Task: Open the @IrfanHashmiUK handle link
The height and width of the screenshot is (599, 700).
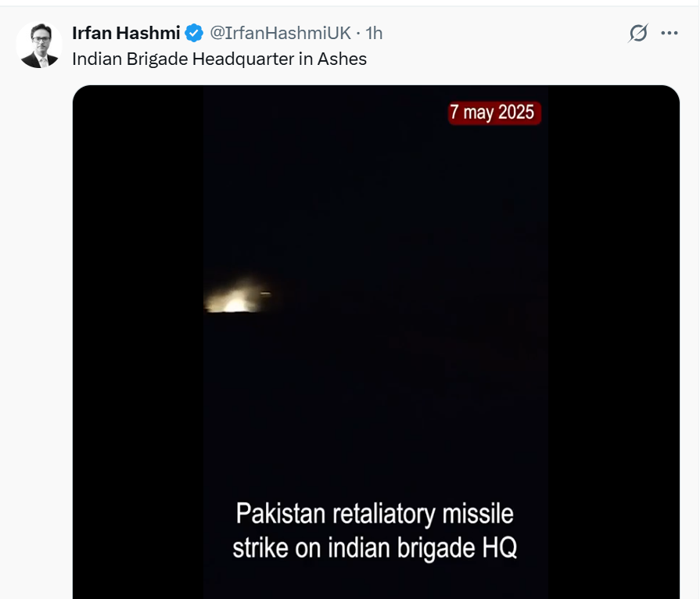Action: [x=280, y=33]
